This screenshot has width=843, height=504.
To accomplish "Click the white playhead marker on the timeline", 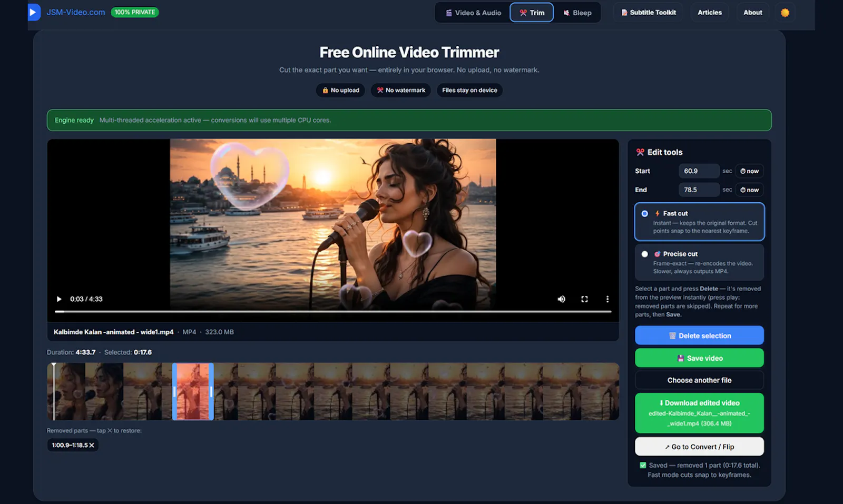I will pos(54,391).
